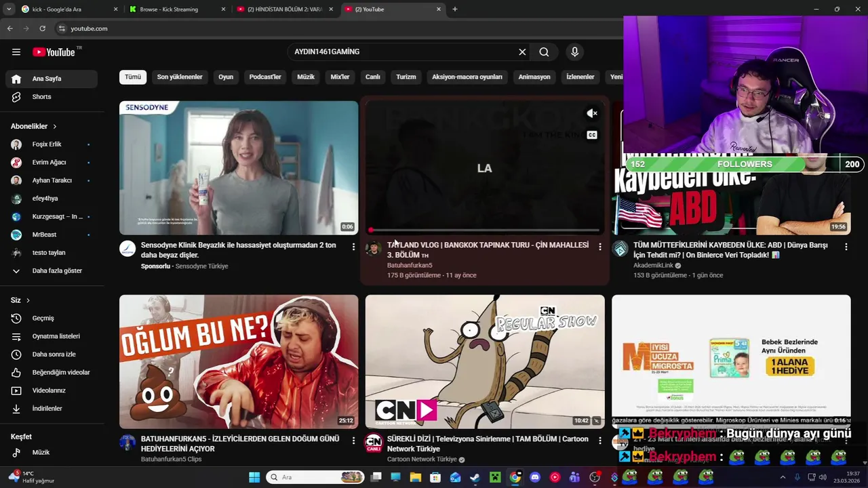Open Videolarınız in the sidebar
Image resolution: width=868 pixels, height=488 pixels.
coord(52,390)
